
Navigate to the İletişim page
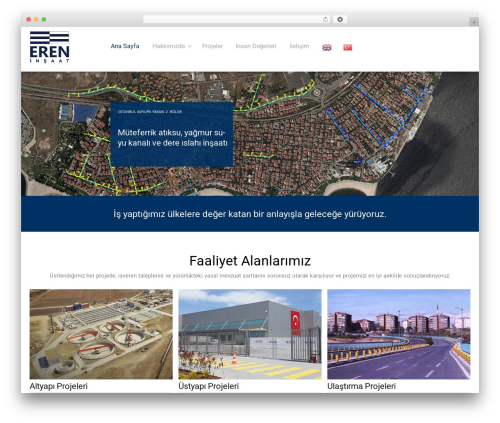click(x=299, y=46)
